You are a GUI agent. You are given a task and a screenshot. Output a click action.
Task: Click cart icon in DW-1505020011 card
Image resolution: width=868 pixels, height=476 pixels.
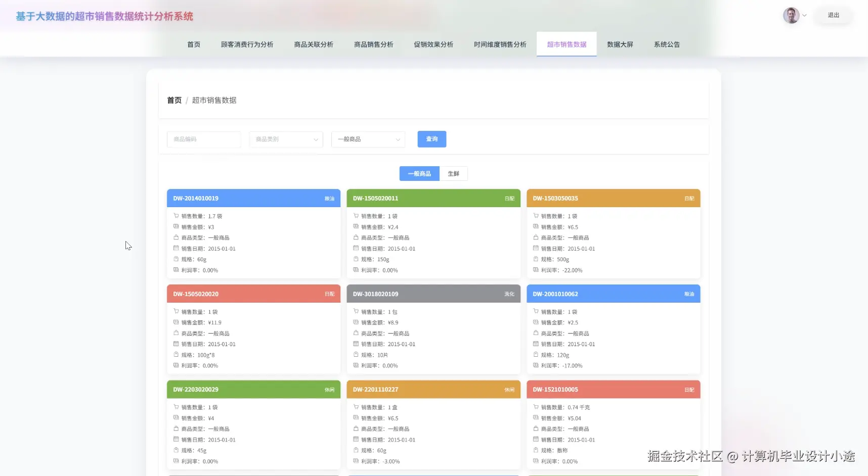[356, 216]
